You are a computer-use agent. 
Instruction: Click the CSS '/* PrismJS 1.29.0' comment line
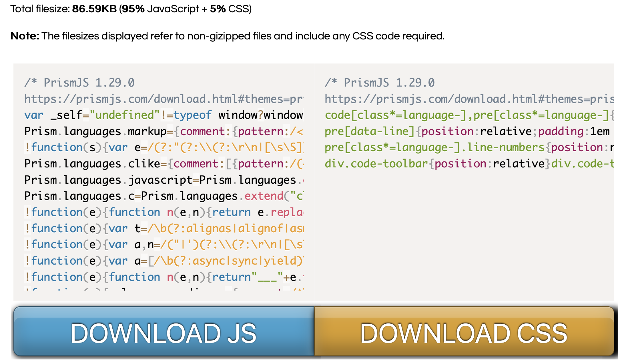(380, 83)
